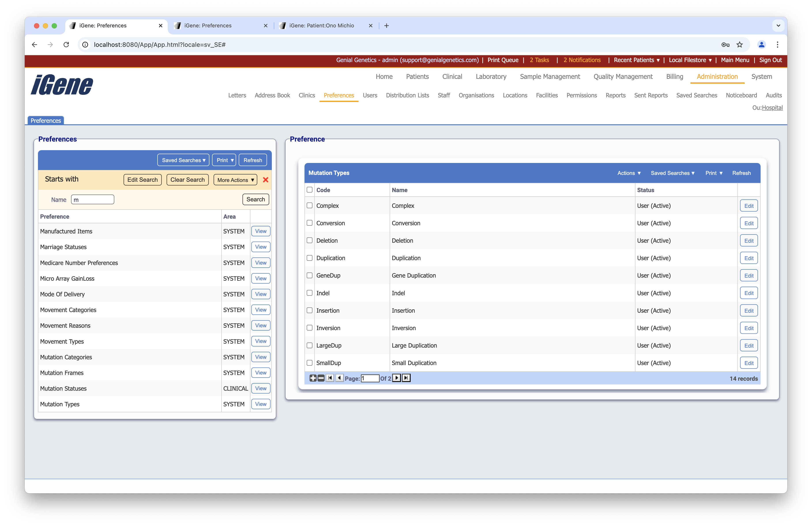Screen dimensions: 812x526
Task: Click the Hospital organisation unit link
Action: [772, 108]
